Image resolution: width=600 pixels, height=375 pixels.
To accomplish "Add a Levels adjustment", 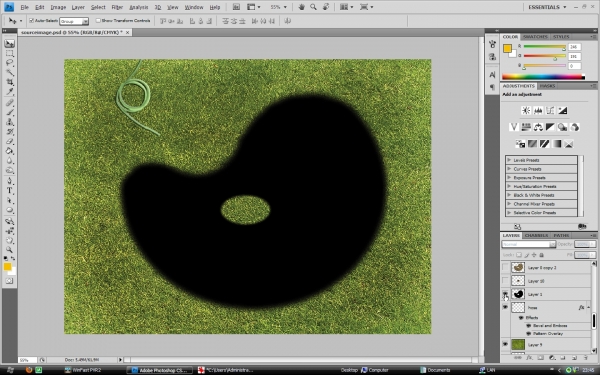I will 538,111.
